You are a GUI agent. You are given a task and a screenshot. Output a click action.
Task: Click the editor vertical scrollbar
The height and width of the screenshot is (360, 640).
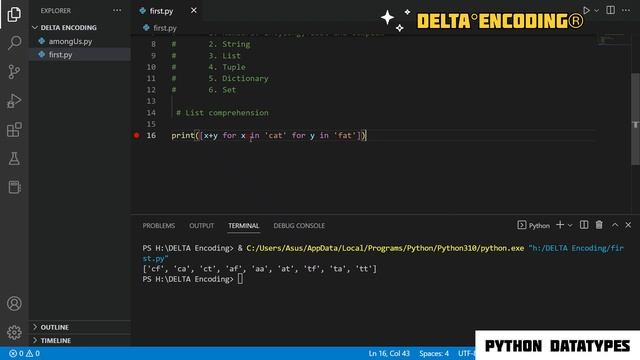pos(636,119)
